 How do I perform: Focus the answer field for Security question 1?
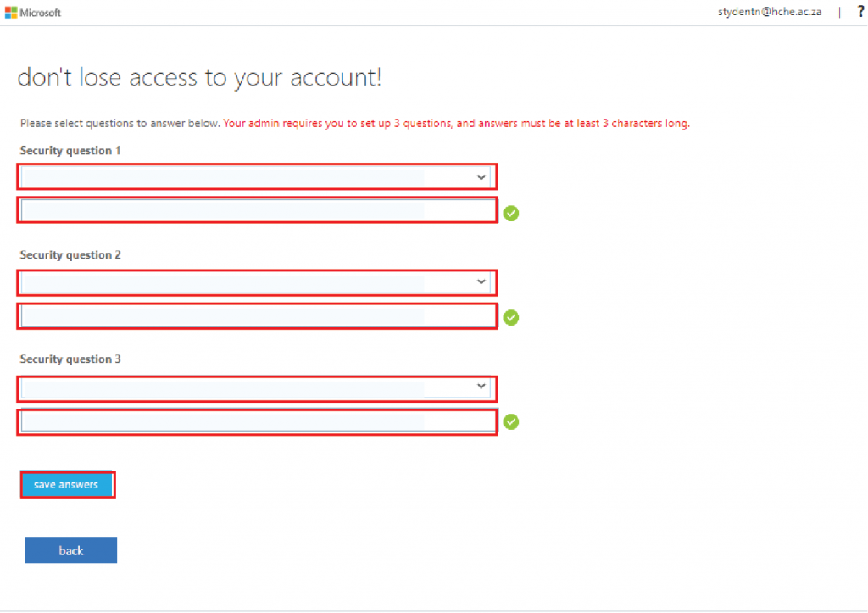(x=257, y=210)
